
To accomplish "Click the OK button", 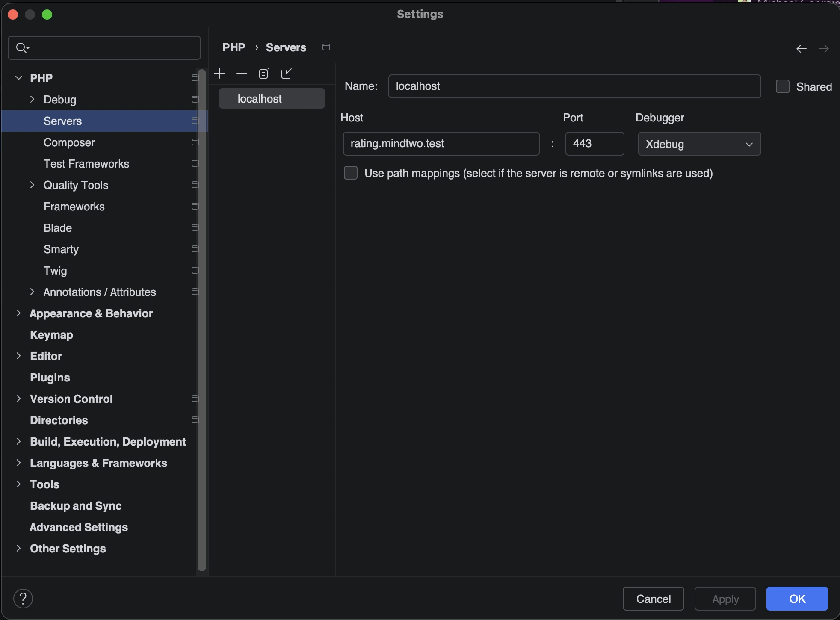I will click(x=797, y=599).
